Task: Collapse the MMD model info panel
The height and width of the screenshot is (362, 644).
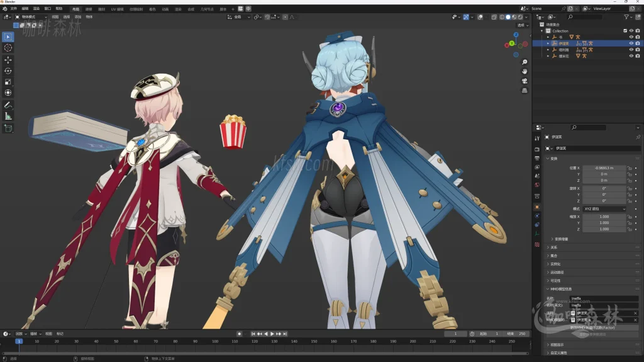Action: [548, 289]
